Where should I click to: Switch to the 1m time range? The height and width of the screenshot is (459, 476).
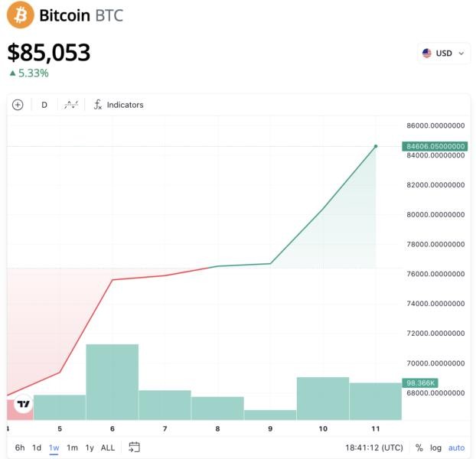point(72,448)
